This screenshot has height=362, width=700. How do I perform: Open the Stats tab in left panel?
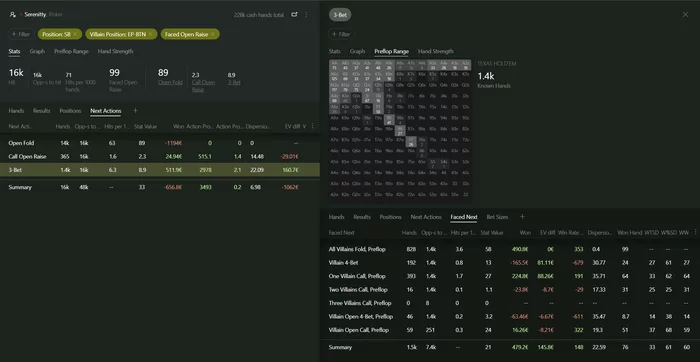(x=14, y=51)
